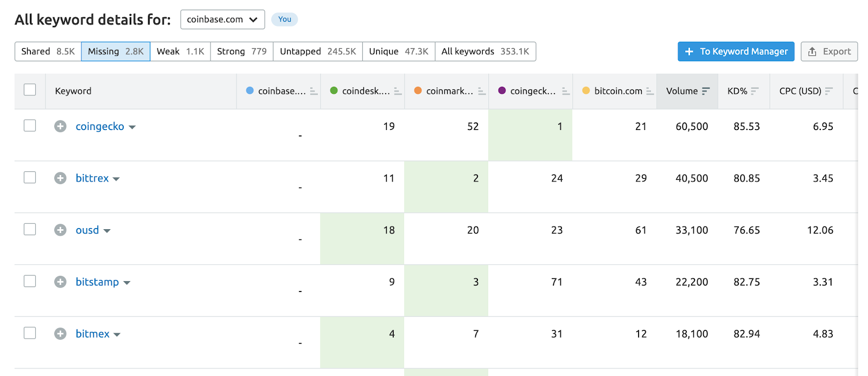Add bitmex keyword via plus icon
This screenshot has height=376, width=868.
point(60,334)
